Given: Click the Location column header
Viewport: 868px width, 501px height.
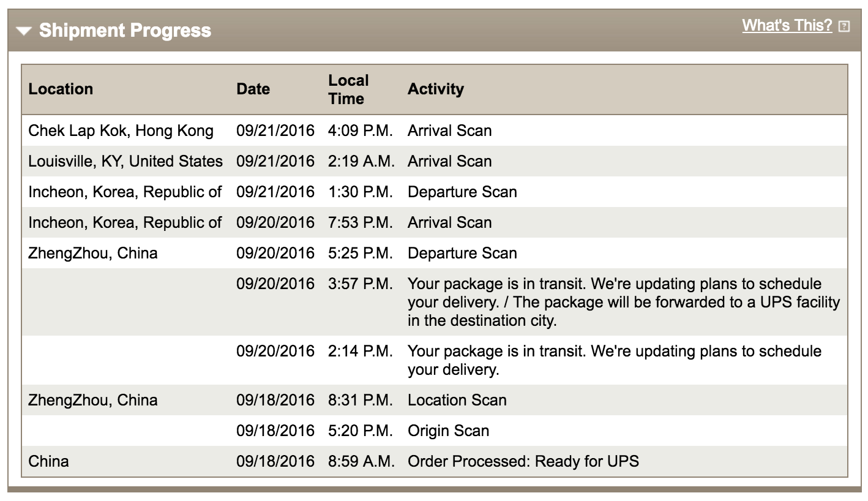Looking at the screenshot, I should [x=61, y=89].
